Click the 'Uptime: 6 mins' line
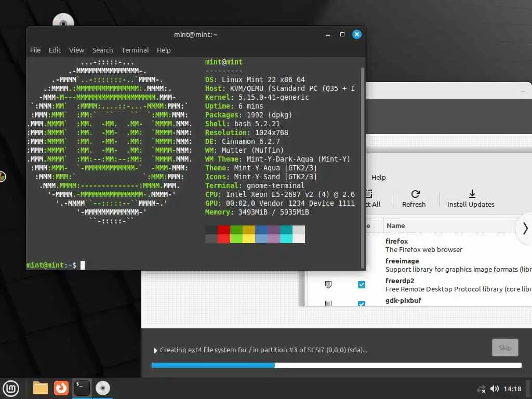The image size is (532, 399). tap(234, 106)
